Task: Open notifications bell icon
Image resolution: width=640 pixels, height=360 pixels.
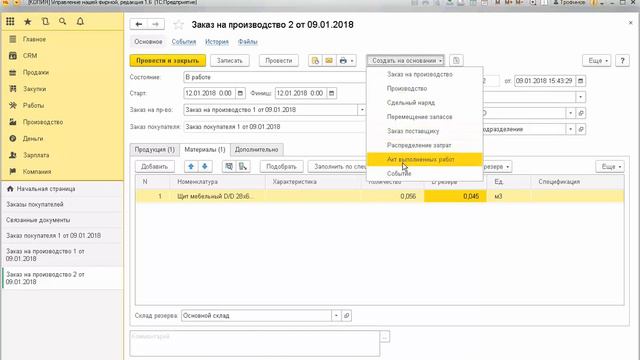Action: pos(80,21)
